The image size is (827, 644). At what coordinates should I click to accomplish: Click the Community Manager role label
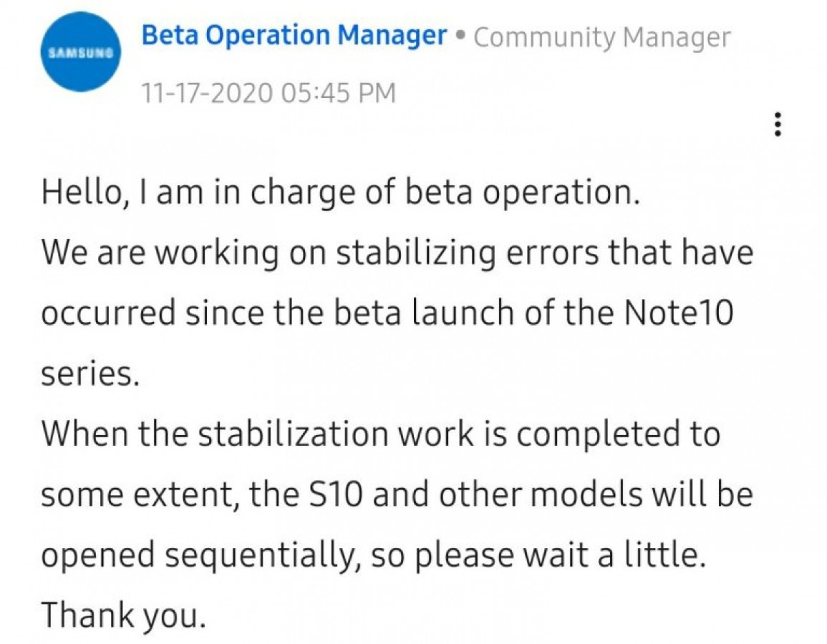coord(602,37)
